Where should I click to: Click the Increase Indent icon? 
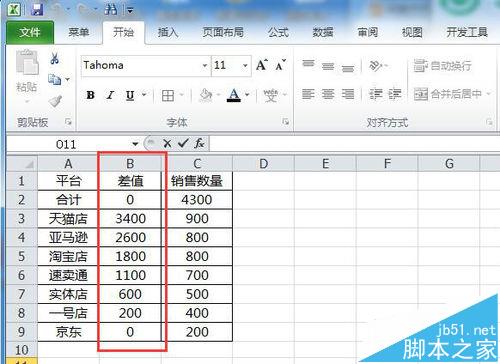pyautogui.click(x=395, y=94)
